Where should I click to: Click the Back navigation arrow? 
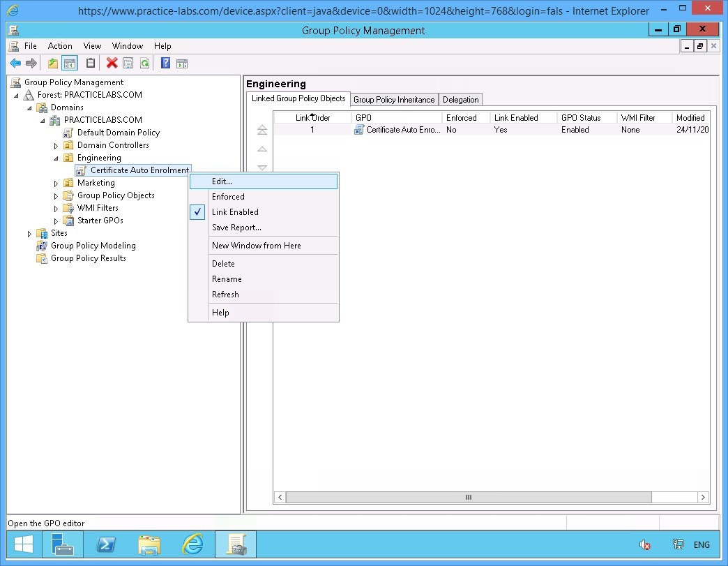[x=15, y=63]
